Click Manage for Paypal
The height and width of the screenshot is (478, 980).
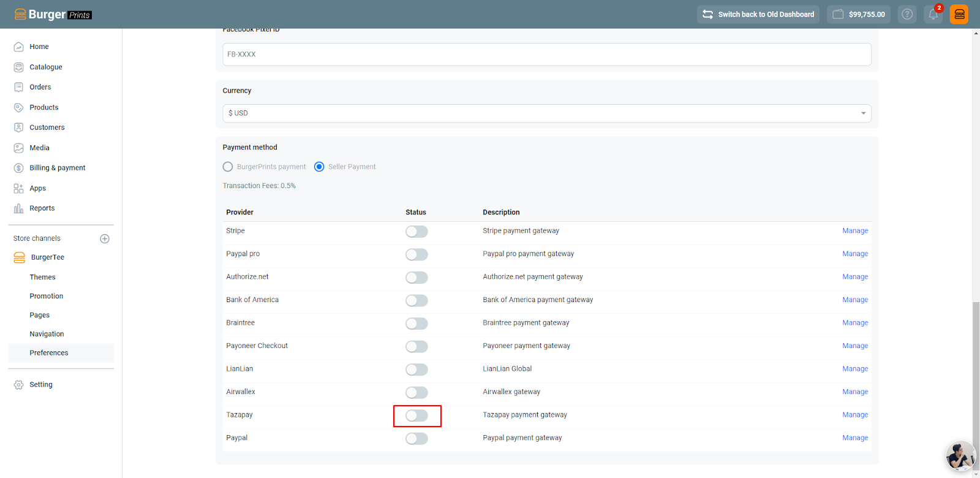tap(855, 438)
